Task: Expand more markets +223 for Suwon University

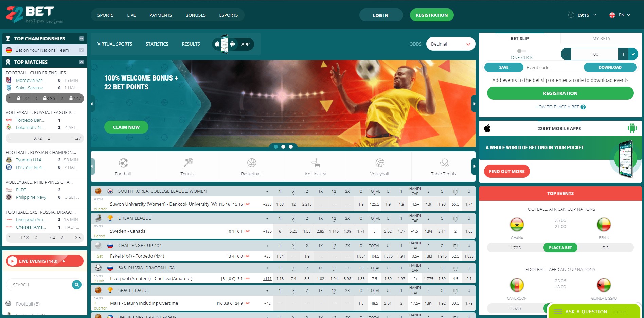Action: [267, 204]
